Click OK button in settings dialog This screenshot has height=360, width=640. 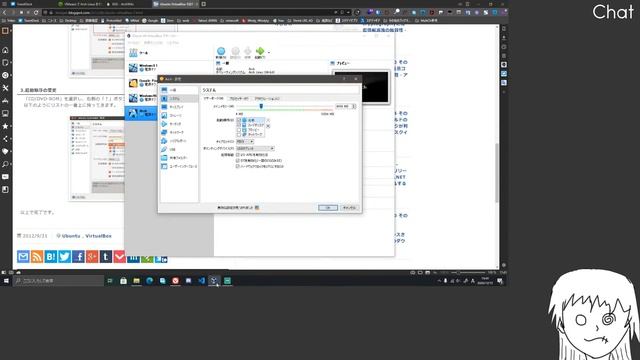pyautogui.click(x=328, y=208)
